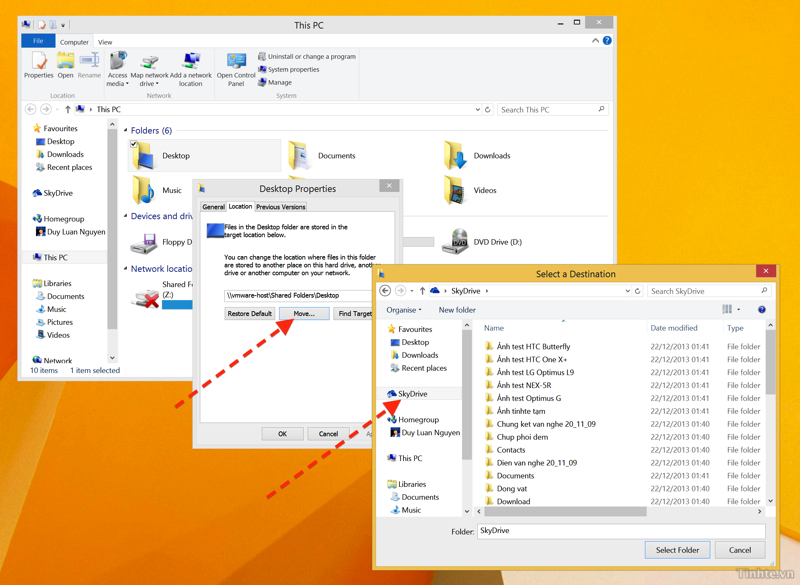This screenshot has height=585, width=800.
Task: Open Control Panel from the ribbon
Action: [235, 68]
